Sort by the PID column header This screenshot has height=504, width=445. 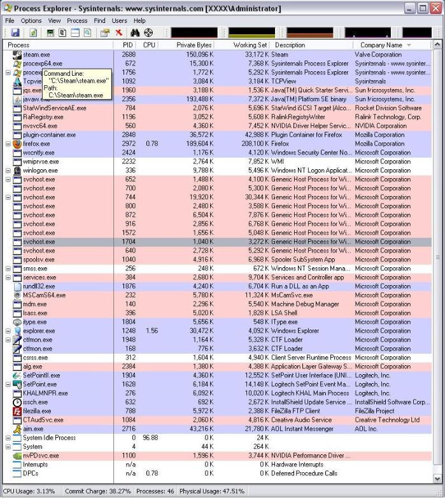125,45
